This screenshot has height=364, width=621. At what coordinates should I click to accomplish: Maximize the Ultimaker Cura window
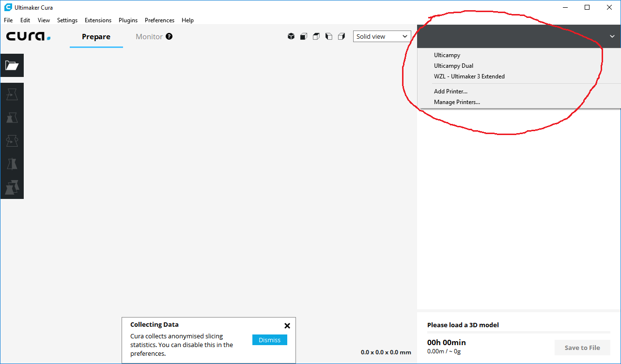coord(587,7)
